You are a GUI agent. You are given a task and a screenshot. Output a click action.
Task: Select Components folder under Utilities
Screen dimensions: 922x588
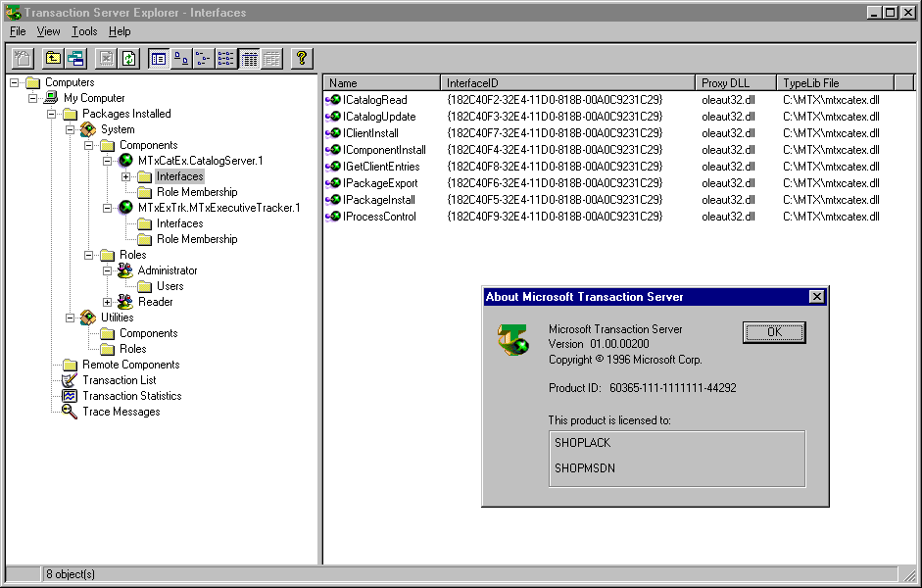point(149,333)
